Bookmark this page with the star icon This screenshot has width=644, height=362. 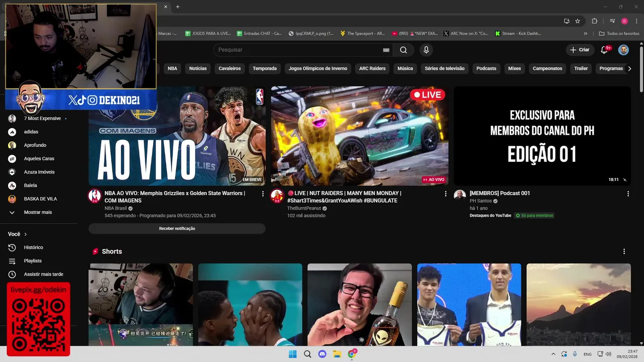coord(578,21)
